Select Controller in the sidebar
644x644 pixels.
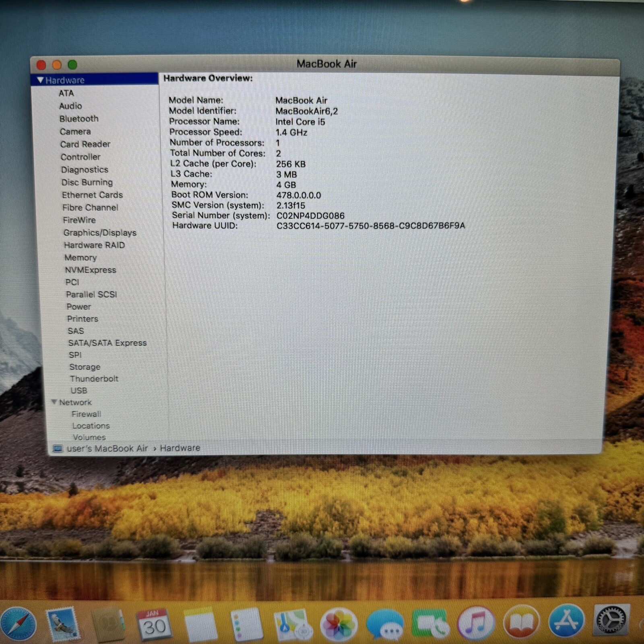(80, 157)
